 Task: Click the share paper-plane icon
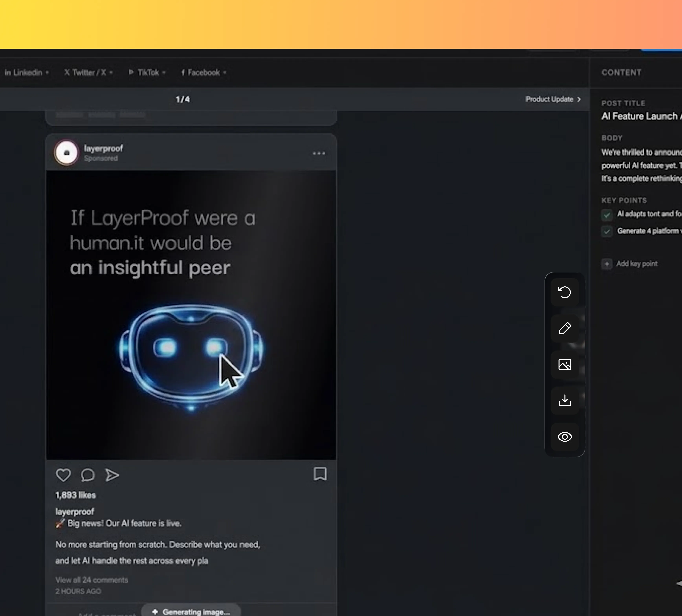coord(112,475)
